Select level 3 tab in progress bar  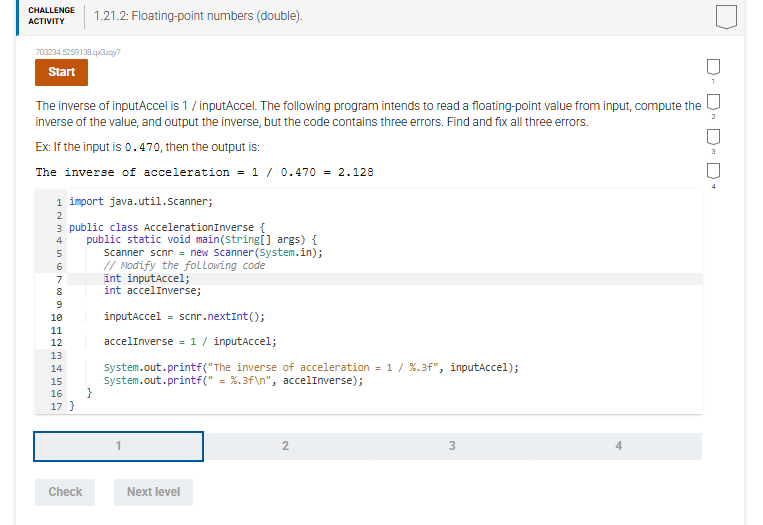[x=452, y=446]
